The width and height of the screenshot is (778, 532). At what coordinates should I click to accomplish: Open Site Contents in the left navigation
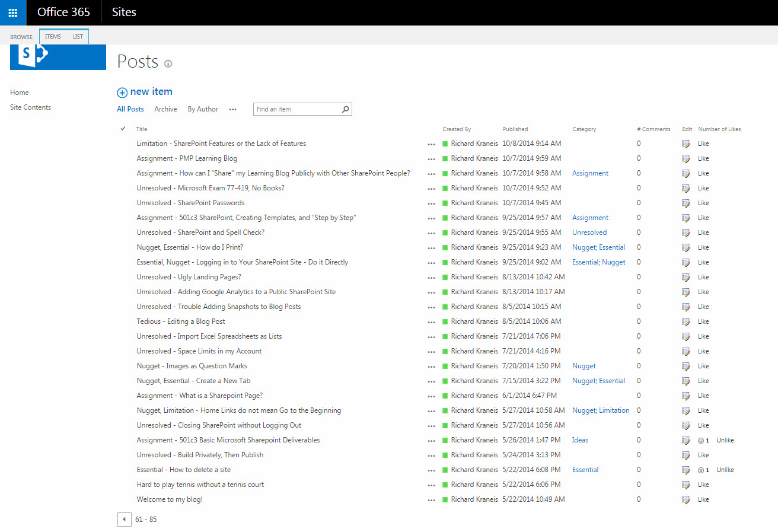(x=30, y=107)
